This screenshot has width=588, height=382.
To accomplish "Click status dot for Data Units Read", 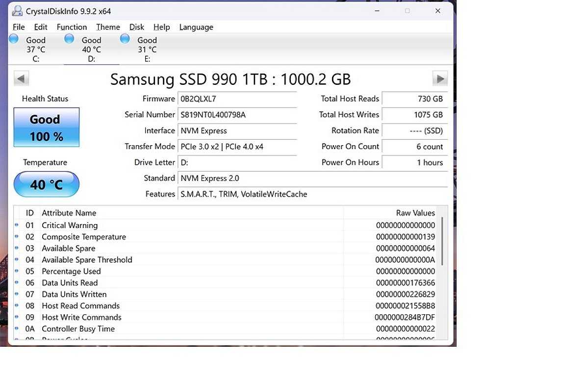I will [17, 282].
